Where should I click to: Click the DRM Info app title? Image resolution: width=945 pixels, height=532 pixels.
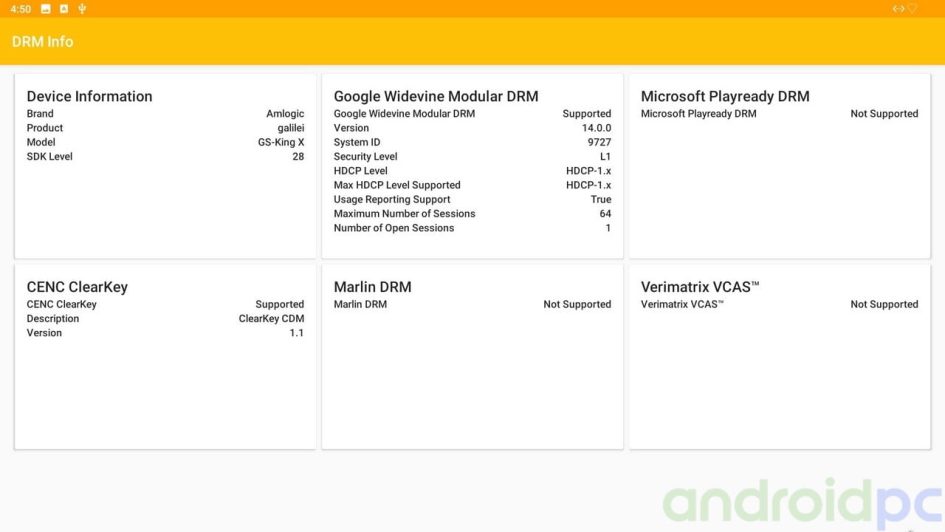(x=42, y=42)
